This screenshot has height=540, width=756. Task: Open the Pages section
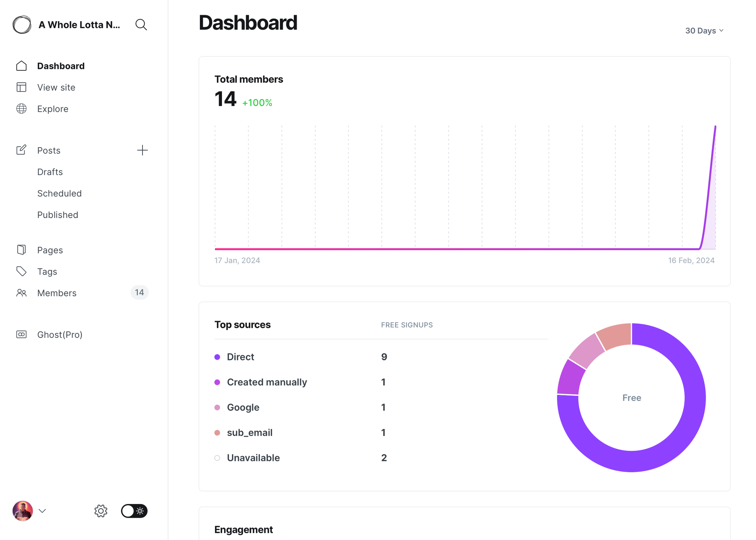coord(50,250)
